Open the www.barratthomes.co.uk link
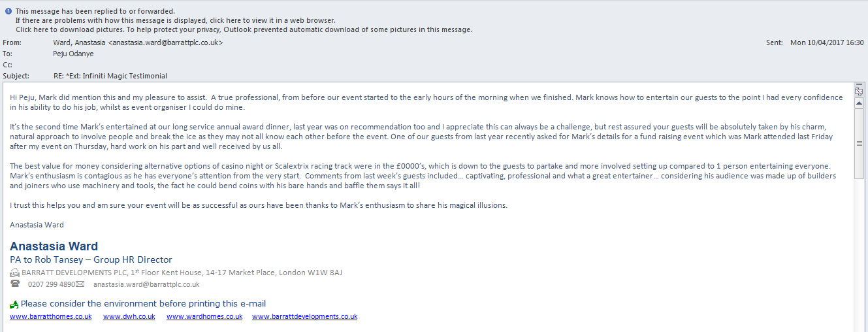The width and height of the screenshot is (868, 332). 51,316
